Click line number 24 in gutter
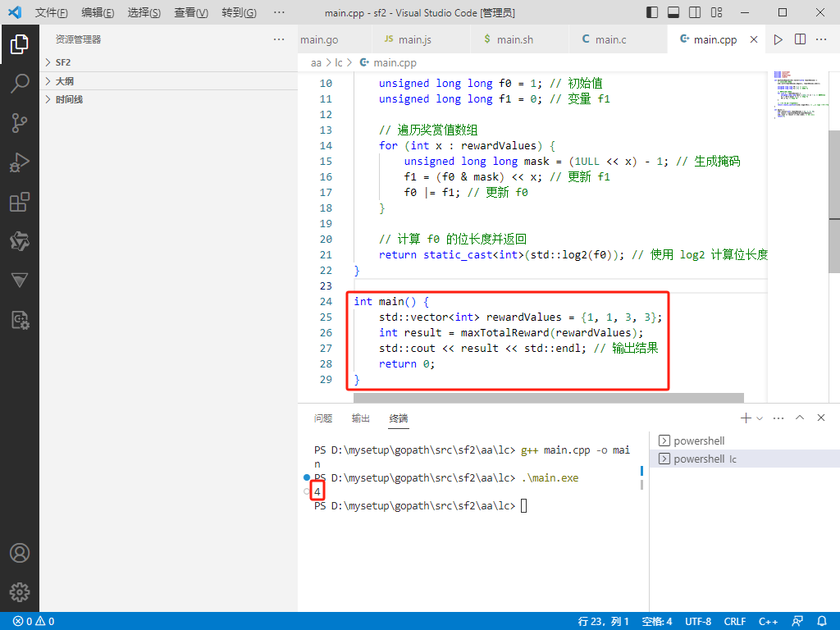 coord(326,302)
